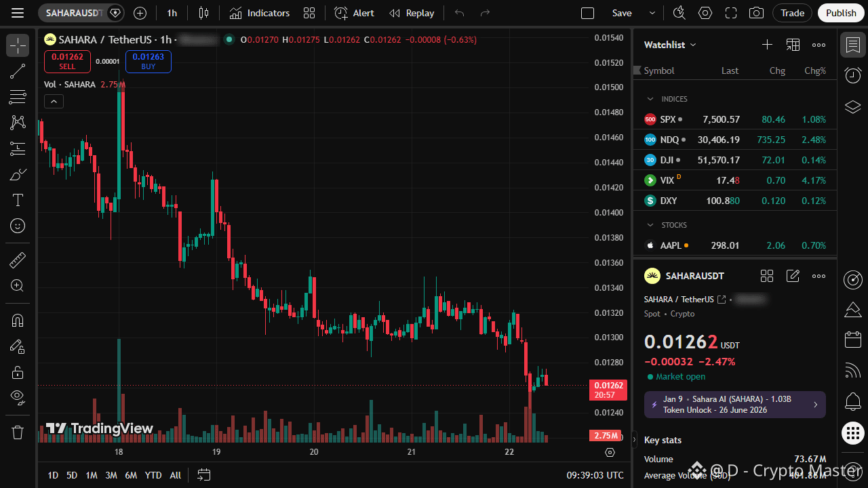Viewport: 868px width, 488px height.
Task: Expand the Save layout dropdown arrow
Action: 652,13
